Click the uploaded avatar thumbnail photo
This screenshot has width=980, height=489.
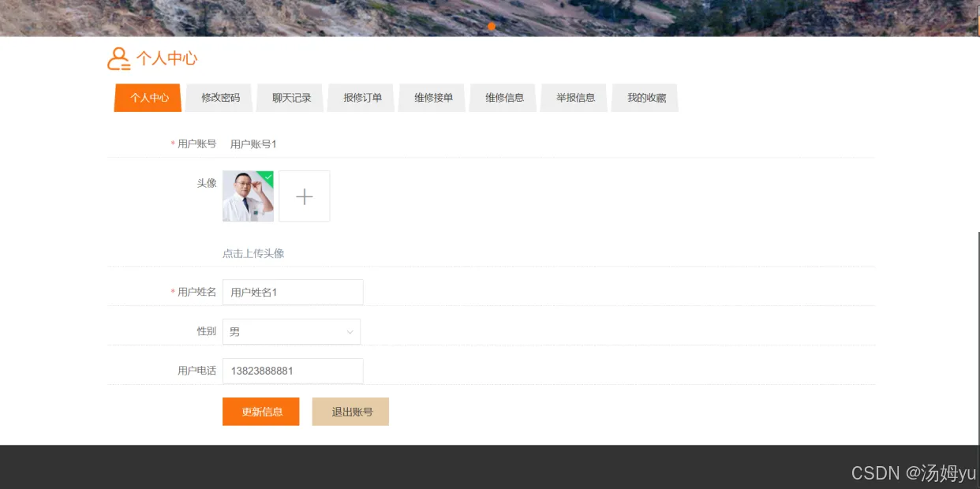tap(248, 196)
